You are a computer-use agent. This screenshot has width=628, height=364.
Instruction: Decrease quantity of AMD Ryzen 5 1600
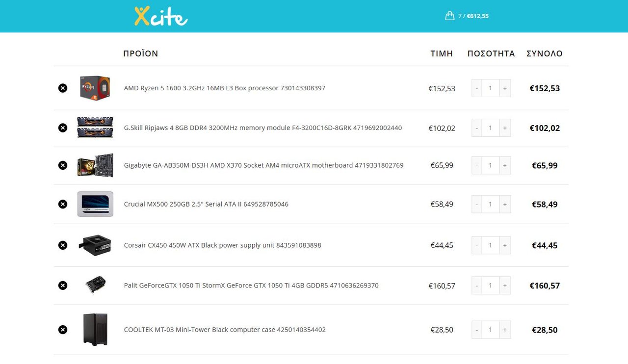click(x=477, y=88)
